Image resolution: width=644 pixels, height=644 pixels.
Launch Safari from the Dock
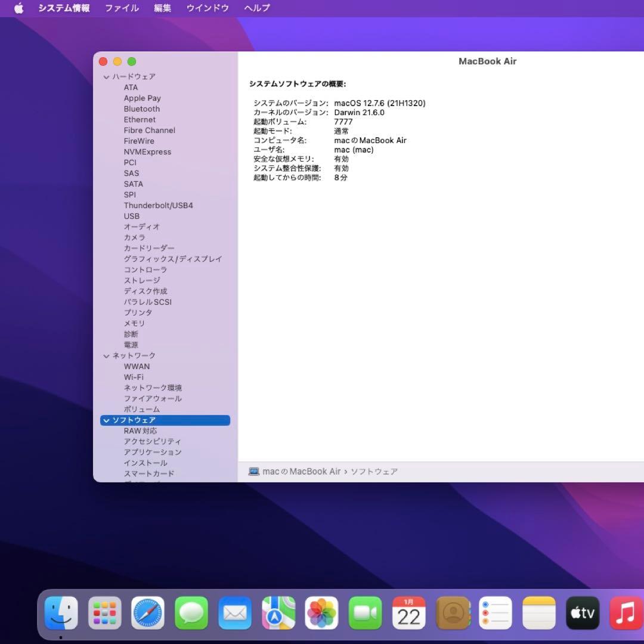(147, 612)
